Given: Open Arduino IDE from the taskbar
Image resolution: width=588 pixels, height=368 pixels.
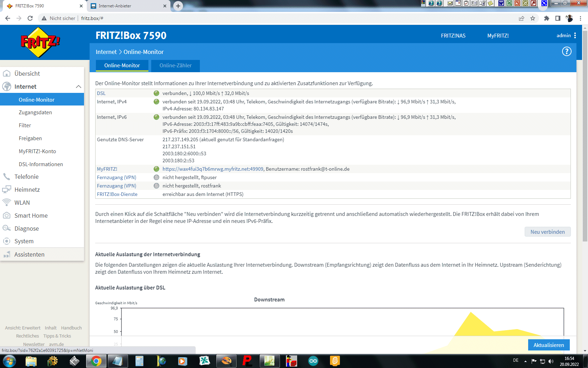Looking at the screenshot, I should (x=313, y=361).
